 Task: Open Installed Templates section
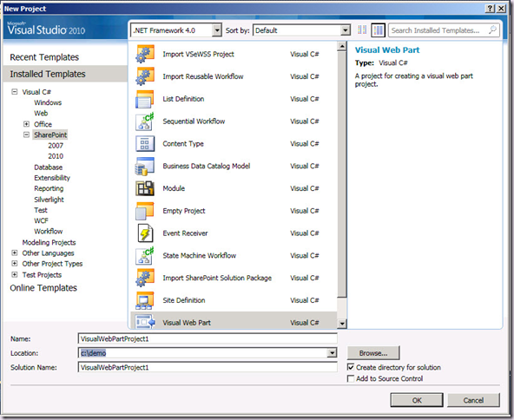pos(65,74)
